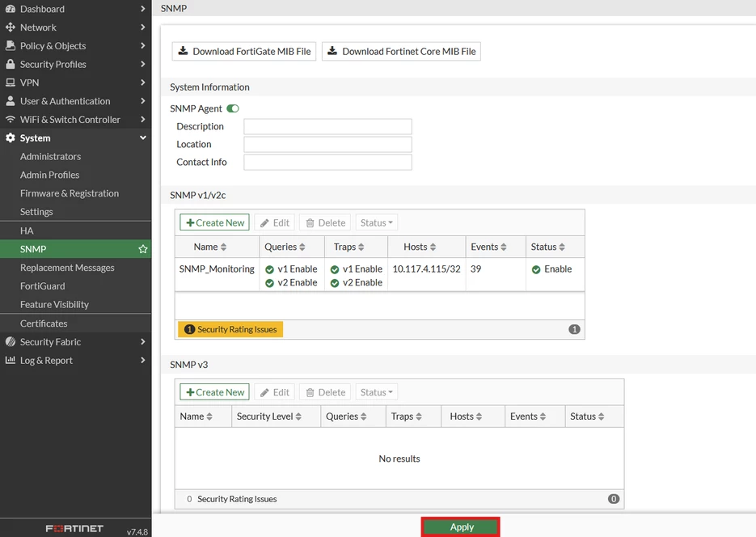Click the v2 Enable check icon under Queries
This screenshot has width=756, height=537.
pyautogui.click(x=269, y=283)
